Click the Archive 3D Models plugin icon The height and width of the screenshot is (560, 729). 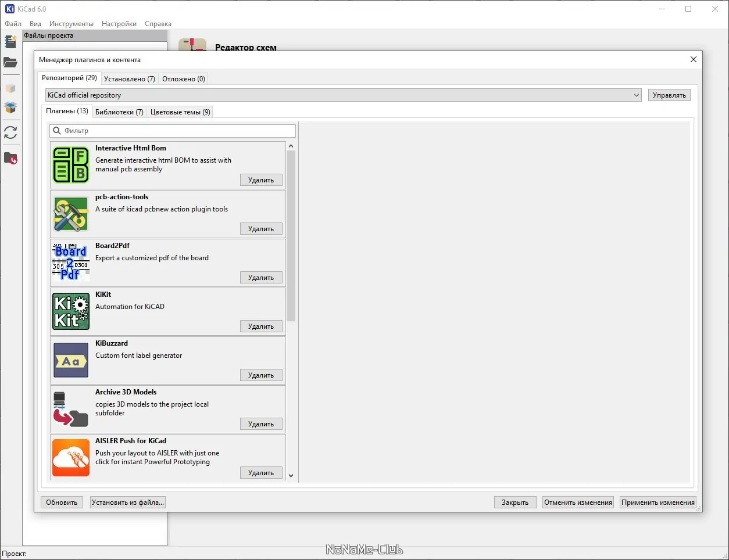point(71,409)
